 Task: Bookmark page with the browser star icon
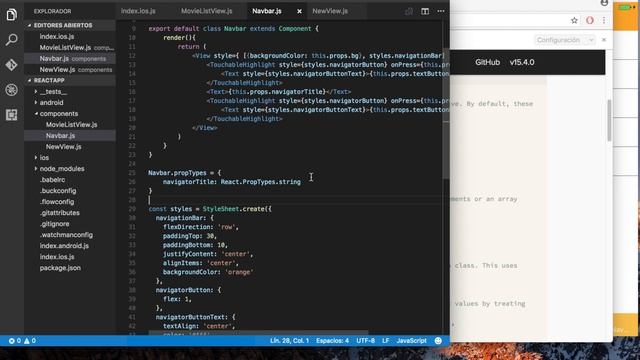[x=574, y=20]
